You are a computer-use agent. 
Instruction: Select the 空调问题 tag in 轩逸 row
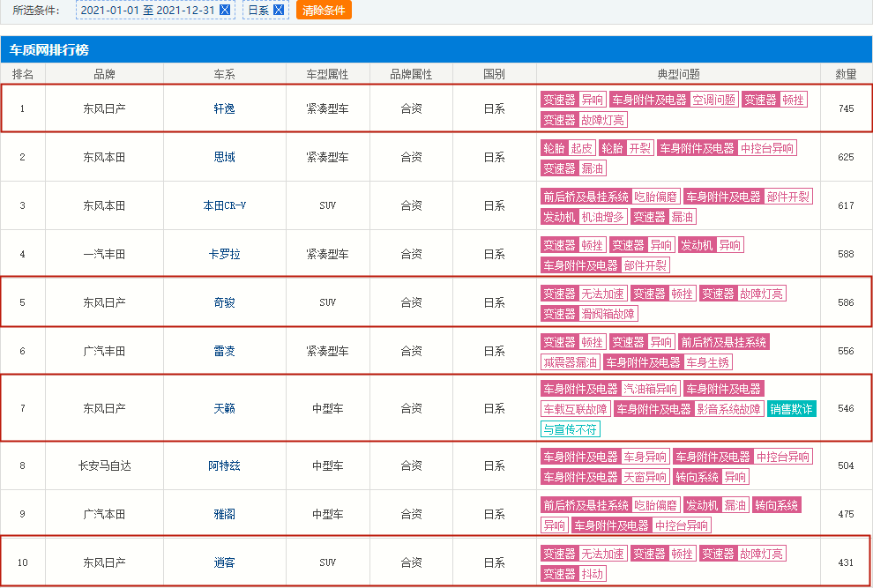pos(713,100)
